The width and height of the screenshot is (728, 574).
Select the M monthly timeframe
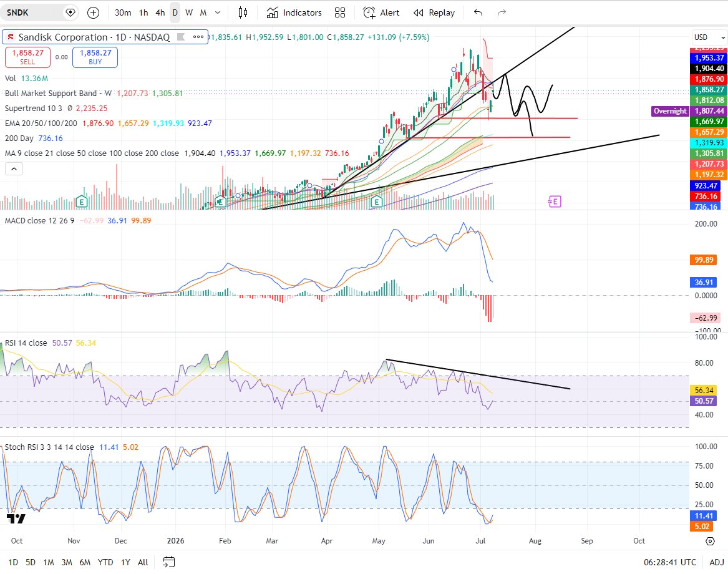point(203,12)
